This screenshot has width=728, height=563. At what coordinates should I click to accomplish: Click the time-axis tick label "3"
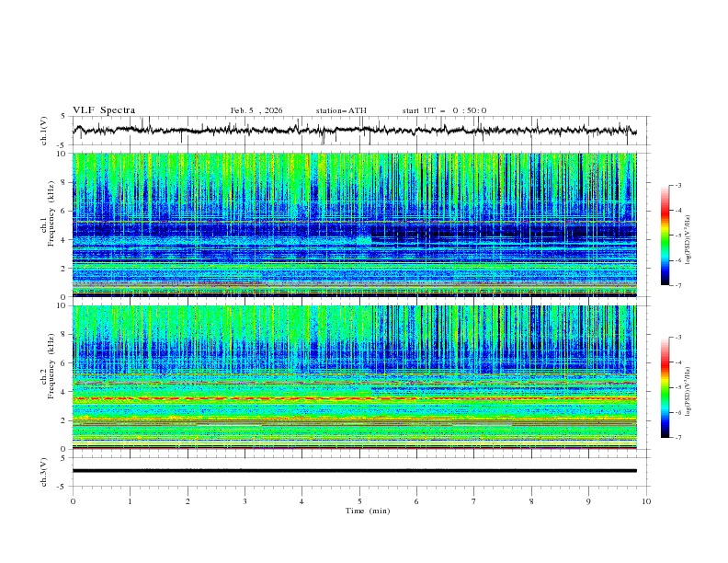click(245, 501)
